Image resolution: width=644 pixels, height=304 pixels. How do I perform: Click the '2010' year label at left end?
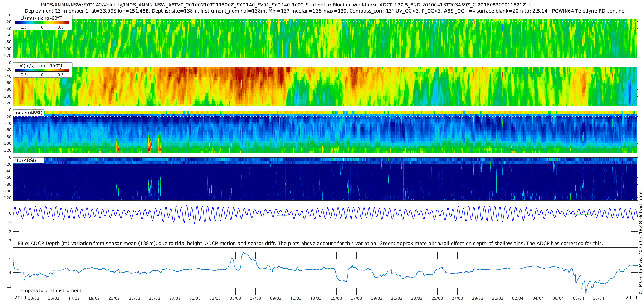(20, 298)
